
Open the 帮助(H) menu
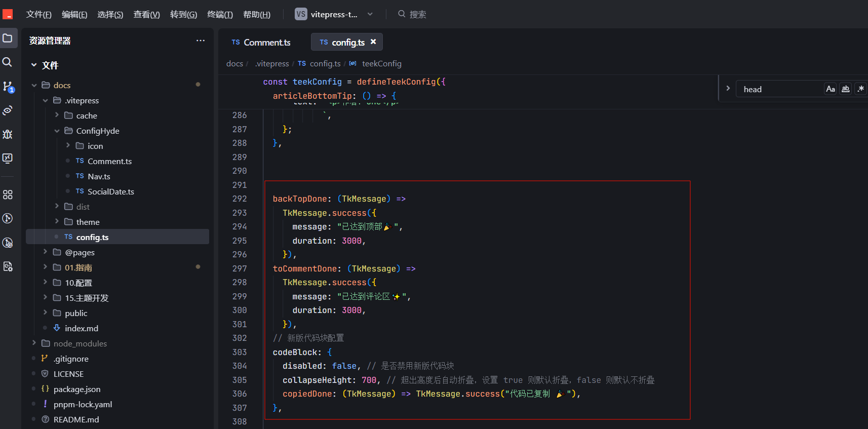click(257, 14)
